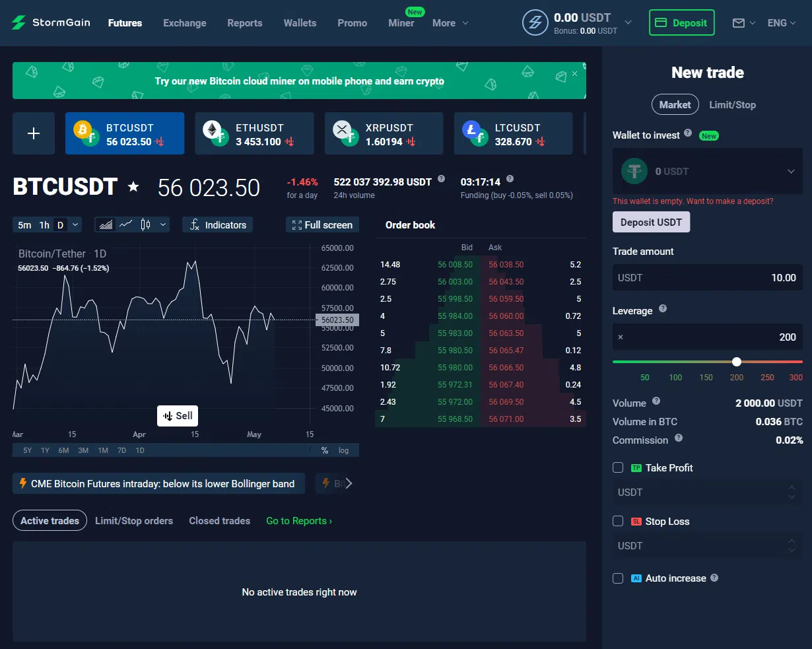Click the Sell button on the chart
Viewport: 812px width, 649px height.
pyautogui.click(x=178, y=415)
